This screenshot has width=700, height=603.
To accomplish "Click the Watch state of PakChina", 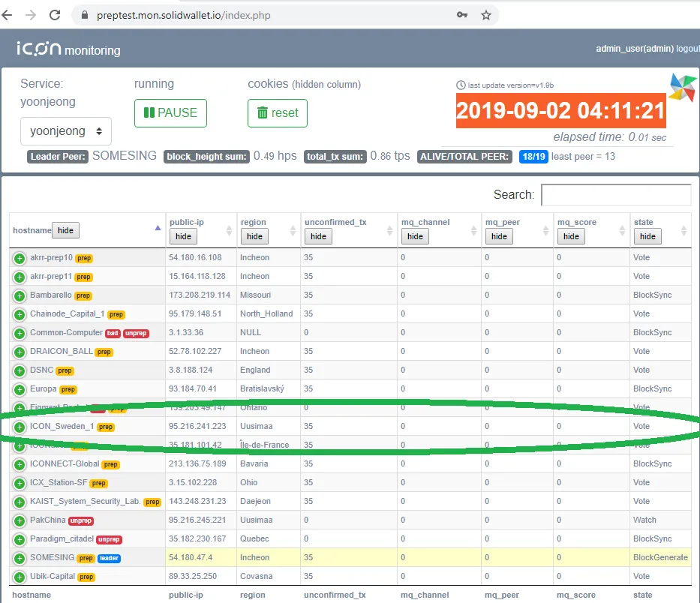I will pos(644,520).
